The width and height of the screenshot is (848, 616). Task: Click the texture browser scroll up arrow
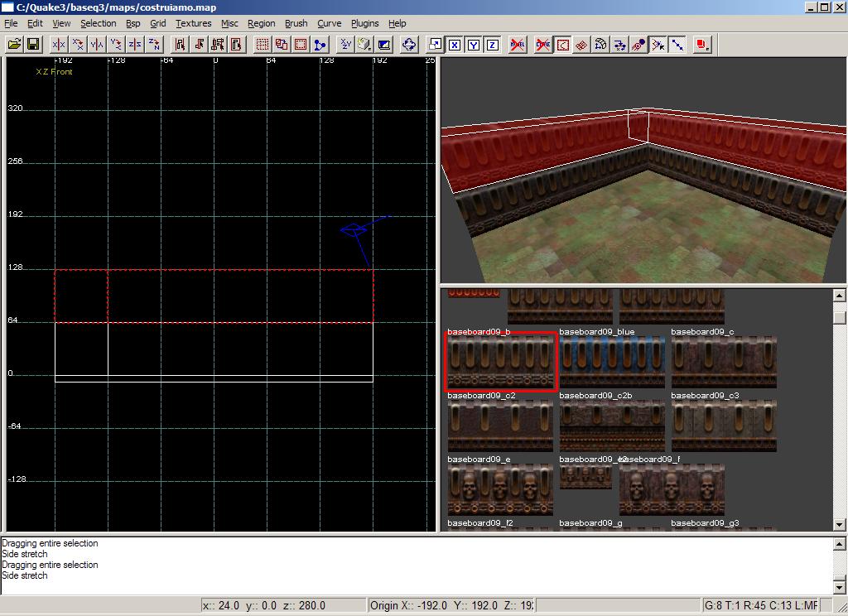[840, 296]
